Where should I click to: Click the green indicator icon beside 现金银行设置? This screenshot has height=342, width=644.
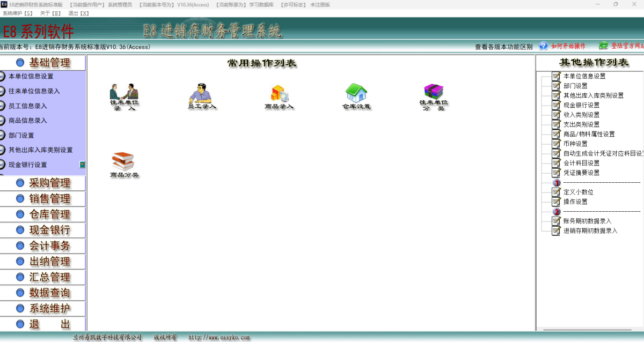coord(82,165)
